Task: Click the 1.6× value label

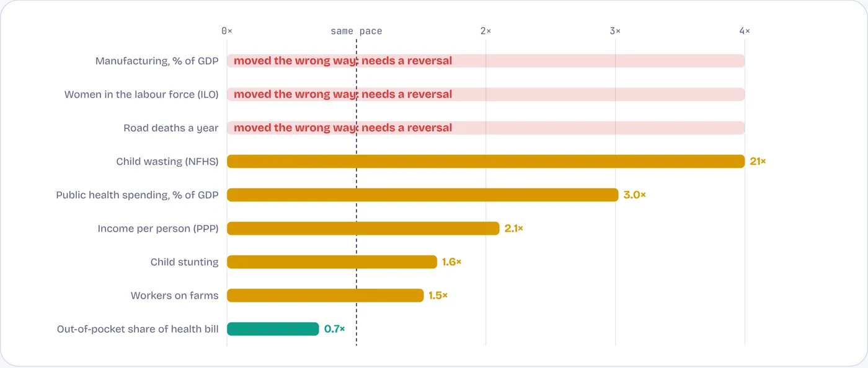Action: pyautogui.click(x=451, y=261)
